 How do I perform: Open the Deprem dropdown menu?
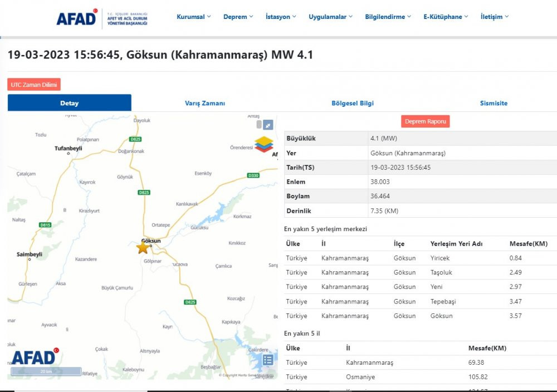pos(238,17)
